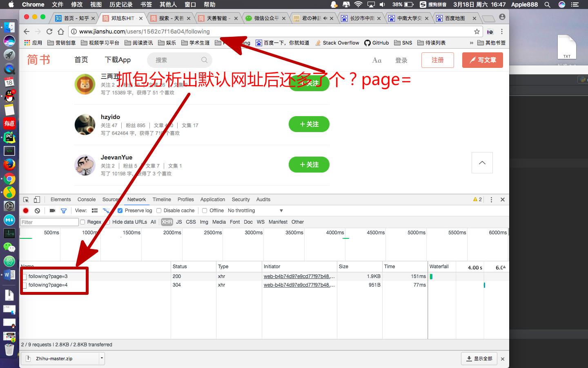Check the Offline checkbox
Image resolution: width=588 pixels, height=368 pixels.
point(205,211)
